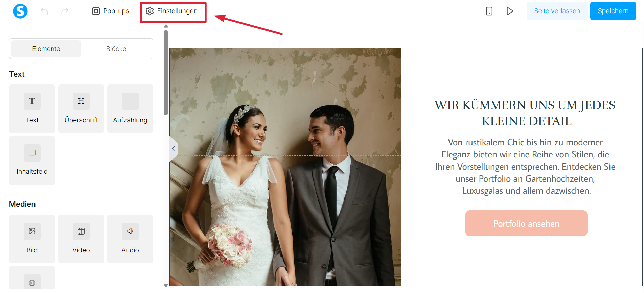Open the Pop-ups menu
This screenshot has width=644, height=293.
(x=111, y=11)
